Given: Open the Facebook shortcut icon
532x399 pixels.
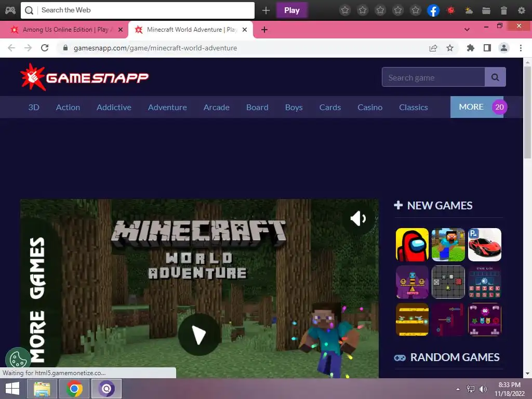Looking at the screenshot, I should (x=433, y=10).
